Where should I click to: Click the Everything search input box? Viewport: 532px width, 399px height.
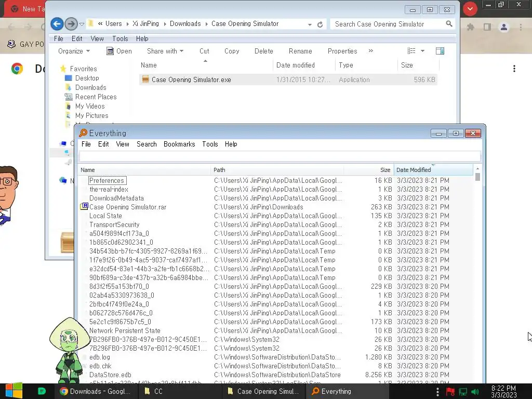pos(280,156)
